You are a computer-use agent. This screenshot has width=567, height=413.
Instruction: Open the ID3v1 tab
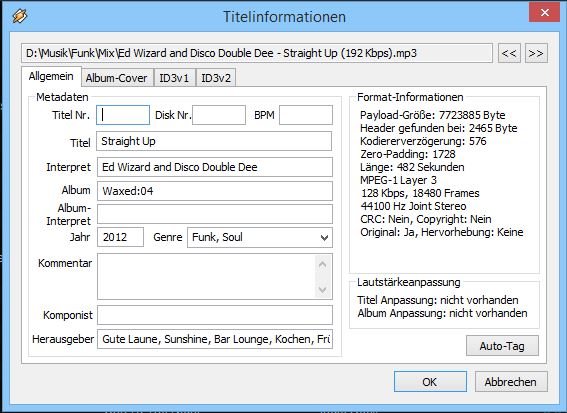[x=174, y=78]
